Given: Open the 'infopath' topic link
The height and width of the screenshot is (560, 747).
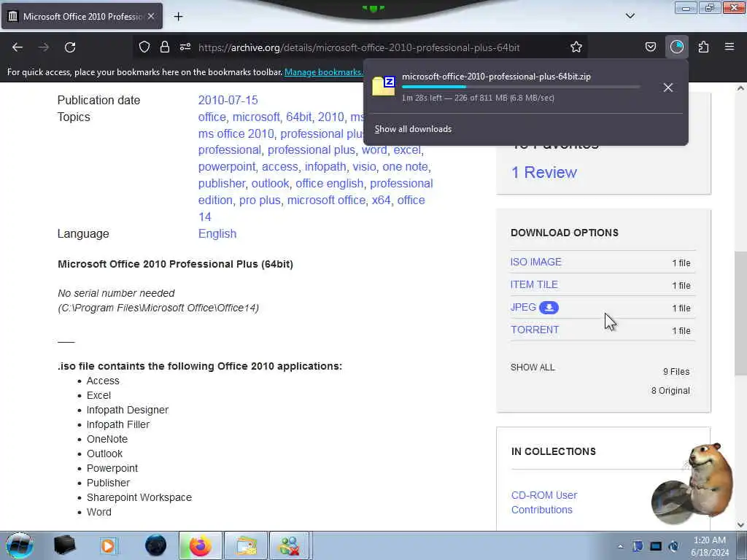Looking at the screenshot, I should 325,167.
